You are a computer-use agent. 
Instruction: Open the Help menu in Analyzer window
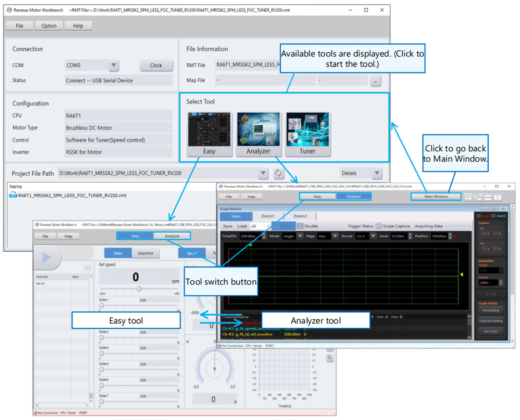(x=251, y=197)
